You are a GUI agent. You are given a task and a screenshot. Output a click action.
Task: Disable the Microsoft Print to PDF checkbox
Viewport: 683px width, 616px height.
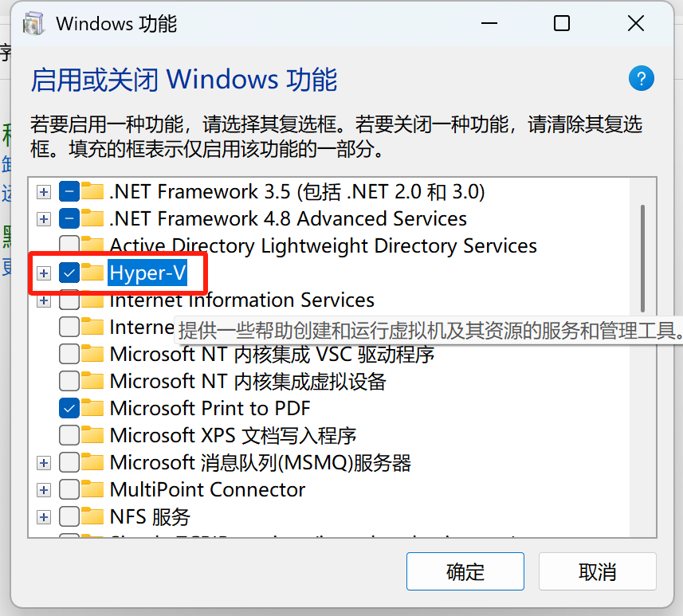pos(69,408)
